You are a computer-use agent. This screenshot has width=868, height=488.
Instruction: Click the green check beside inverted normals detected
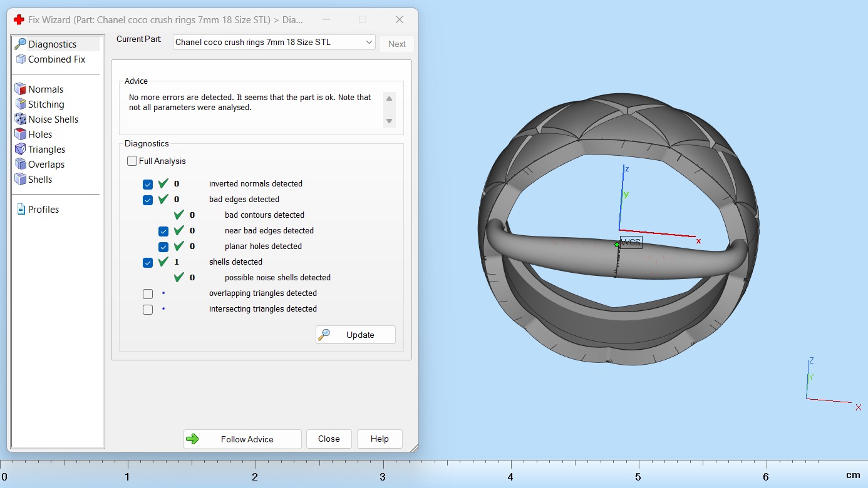163,183
